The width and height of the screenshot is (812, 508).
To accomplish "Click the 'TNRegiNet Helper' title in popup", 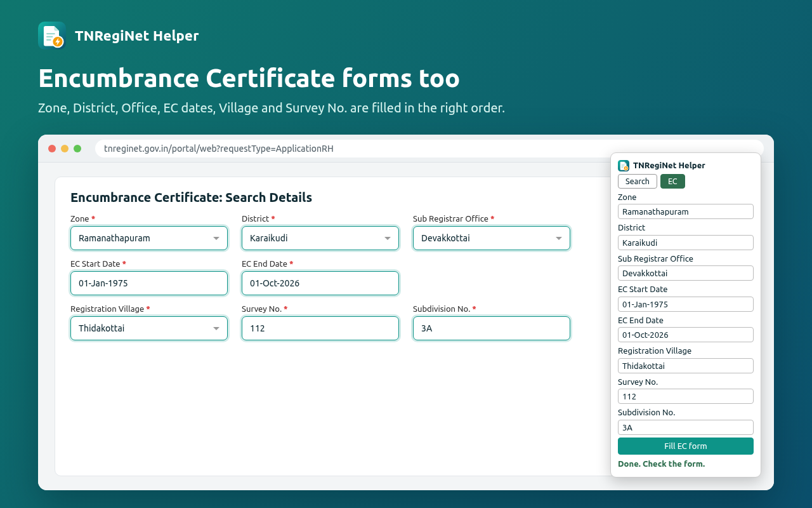I will click(669, 166).
